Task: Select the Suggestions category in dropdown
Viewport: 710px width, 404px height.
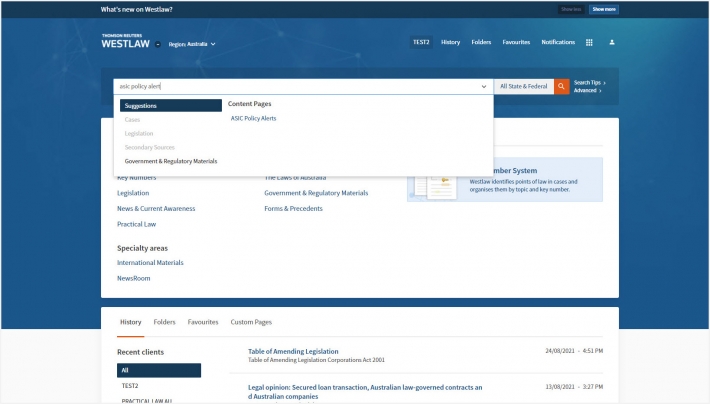Action: pyautogui.click(x=171, y=106)
